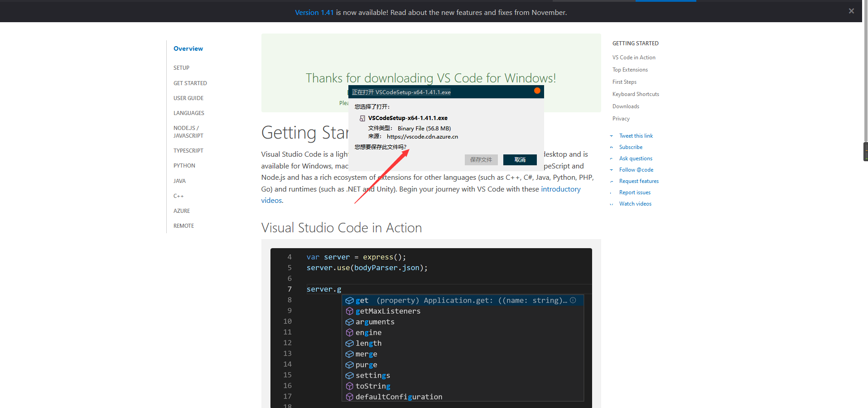
Task: Go to VS Code in Action link
Action: point(634,58)
